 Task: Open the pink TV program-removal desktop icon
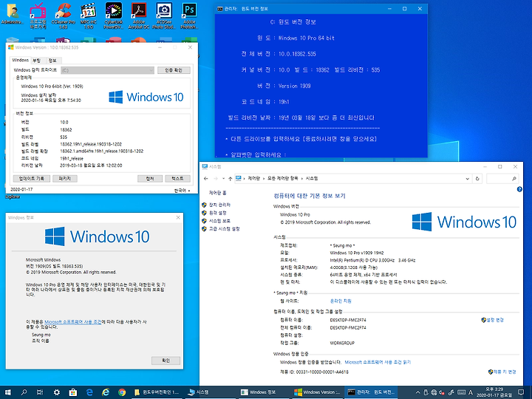click(x=38, y=16)
